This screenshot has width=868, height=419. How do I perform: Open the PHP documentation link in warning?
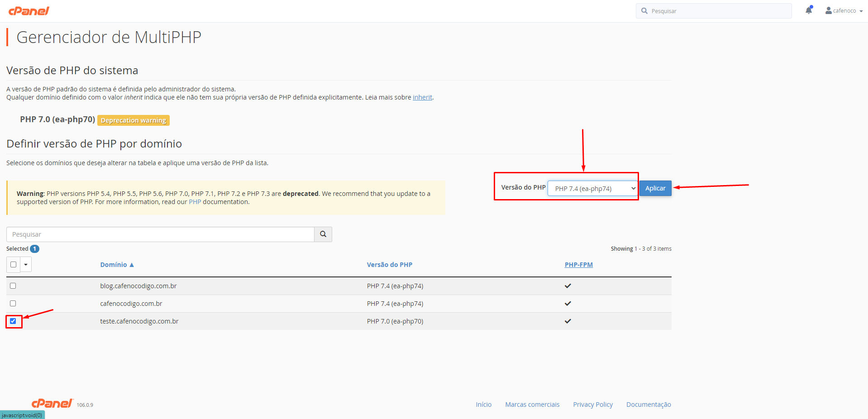point(195,202)
